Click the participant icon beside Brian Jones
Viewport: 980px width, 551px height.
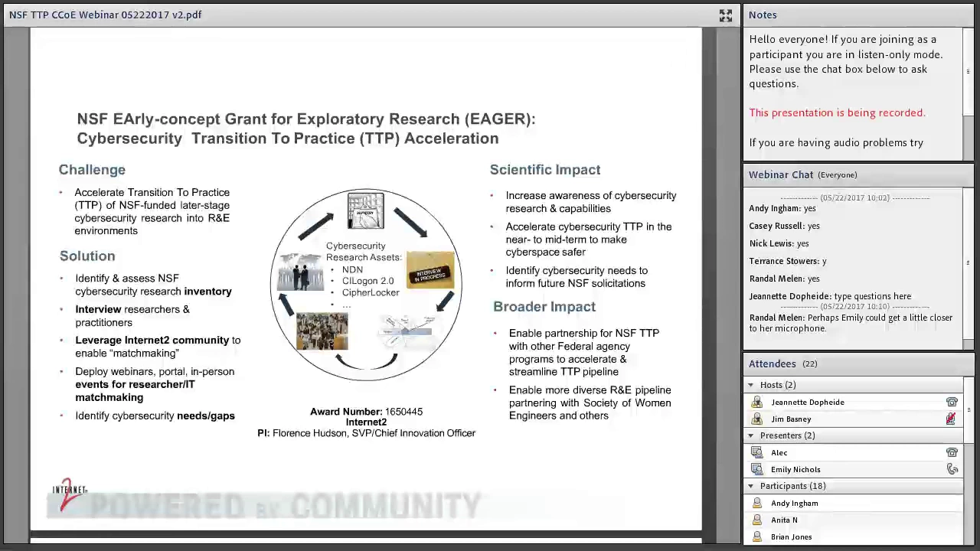(x=757, y=537)
